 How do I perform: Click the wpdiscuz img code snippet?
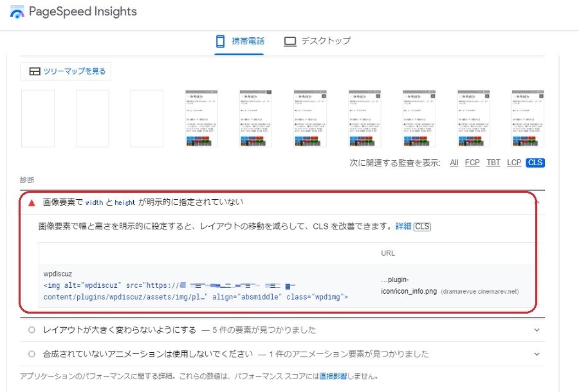(196, 291)
